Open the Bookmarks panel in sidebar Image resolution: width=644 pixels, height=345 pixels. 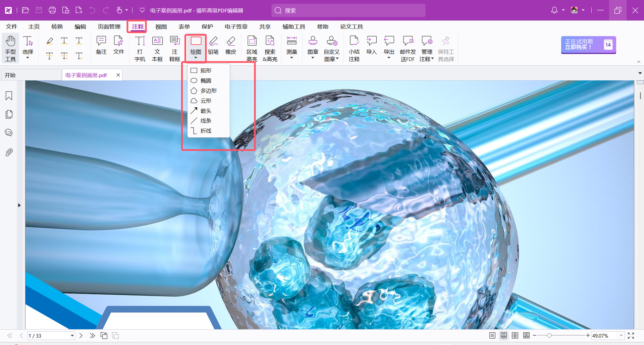click(9, 96)
